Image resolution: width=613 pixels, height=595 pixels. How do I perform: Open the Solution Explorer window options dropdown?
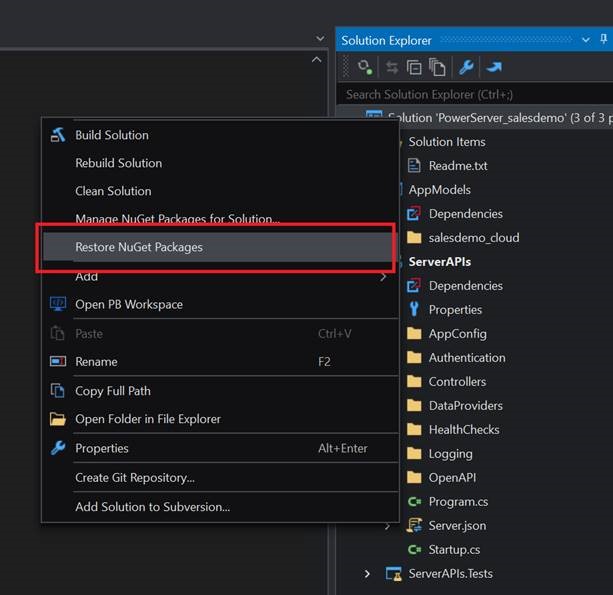pos(586,40)
